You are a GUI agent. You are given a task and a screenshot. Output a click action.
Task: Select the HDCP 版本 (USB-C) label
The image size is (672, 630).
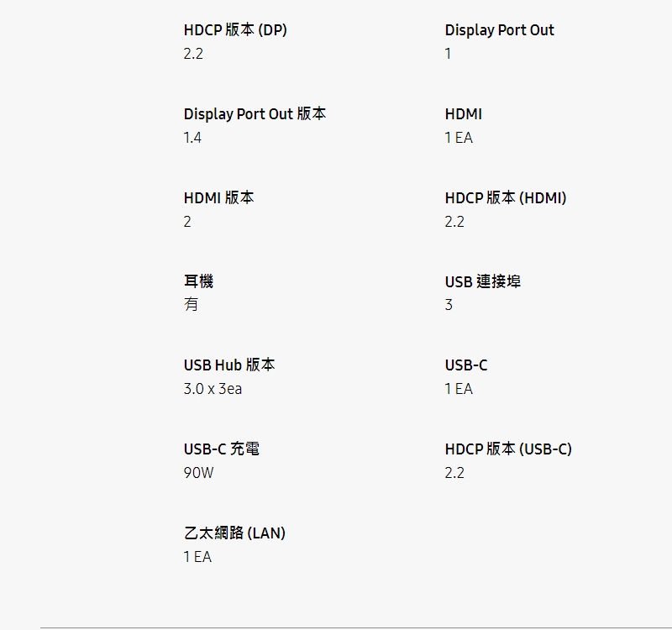(508, 449)
